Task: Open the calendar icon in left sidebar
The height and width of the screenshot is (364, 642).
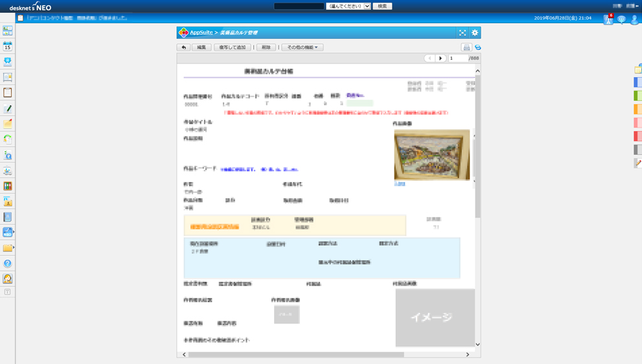Action: [8, 46]
